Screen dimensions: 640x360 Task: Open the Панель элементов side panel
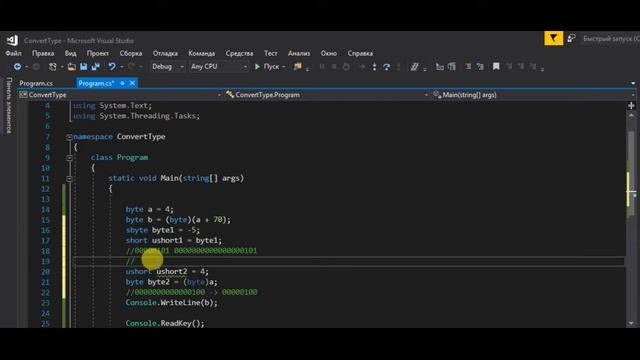[x=9, y=105]
